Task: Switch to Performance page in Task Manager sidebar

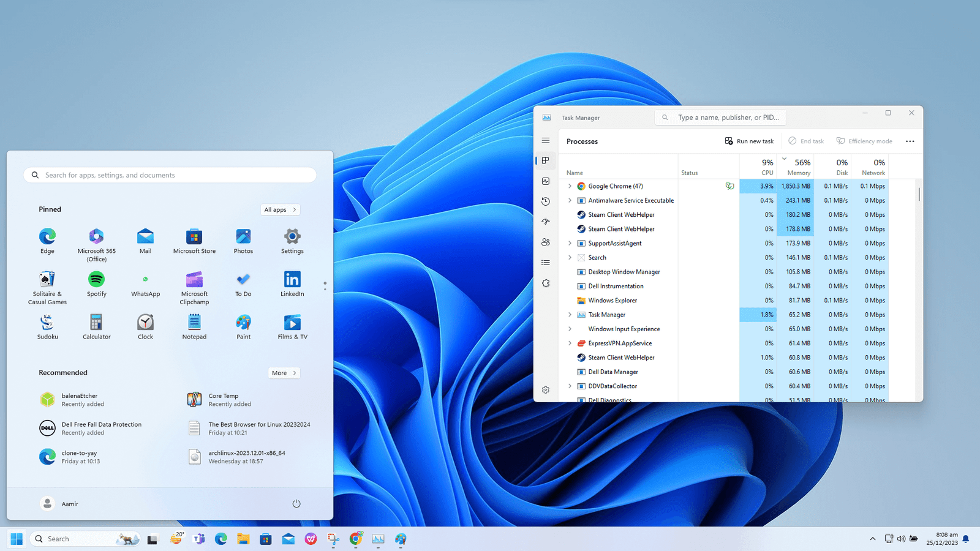Action: tap(546, 181)
